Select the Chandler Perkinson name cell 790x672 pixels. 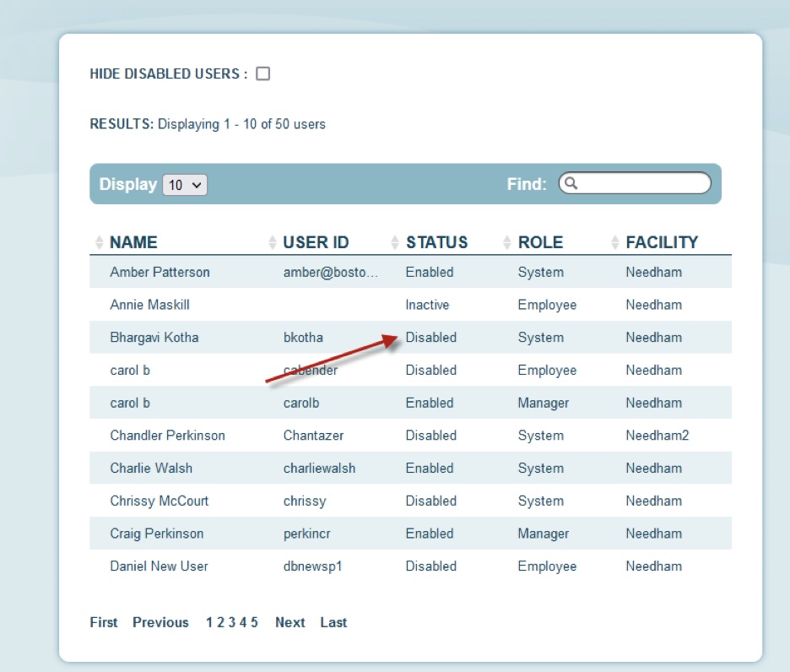point(167,436)
